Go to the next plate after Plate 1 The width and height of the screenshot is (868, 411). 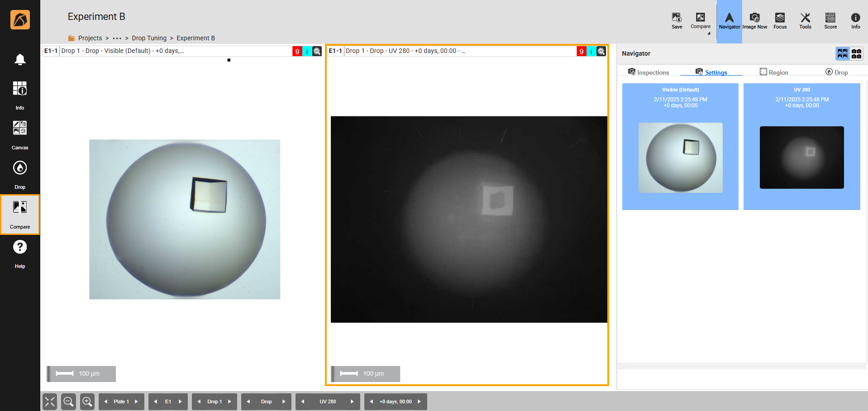click(x=136, y=401)
